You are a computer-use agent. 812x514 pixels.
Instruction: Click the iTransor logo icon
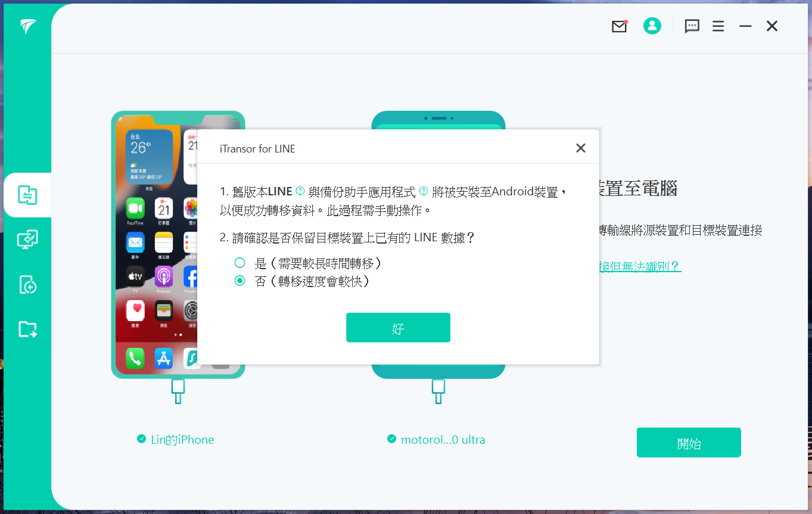[x=27, y=26]
